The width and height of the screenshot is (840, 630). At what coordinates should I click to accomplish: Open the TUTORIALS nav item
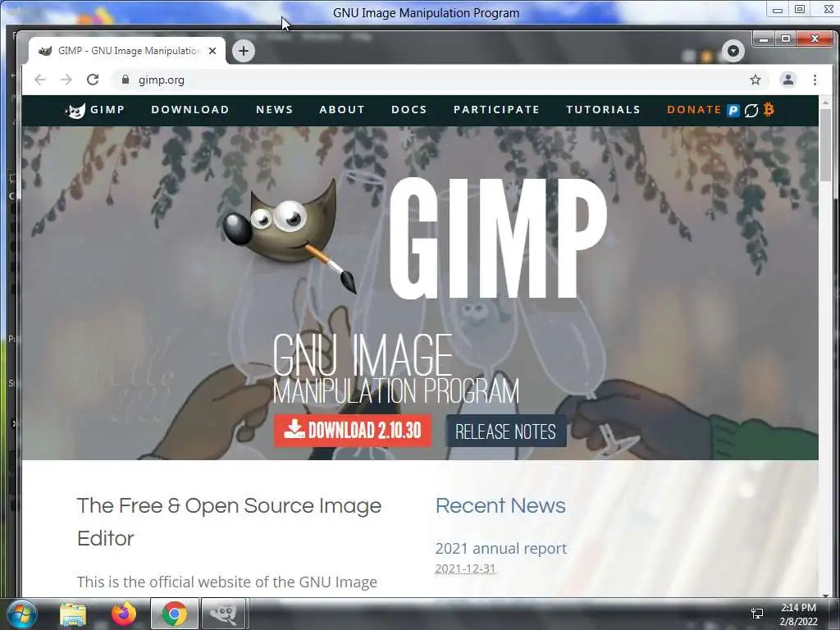coord(603,110)
